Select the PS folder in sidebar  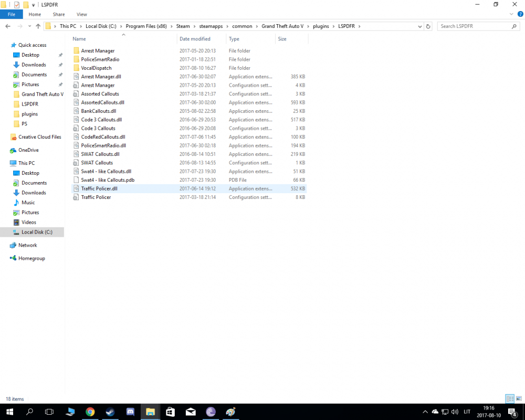[24, 123]
